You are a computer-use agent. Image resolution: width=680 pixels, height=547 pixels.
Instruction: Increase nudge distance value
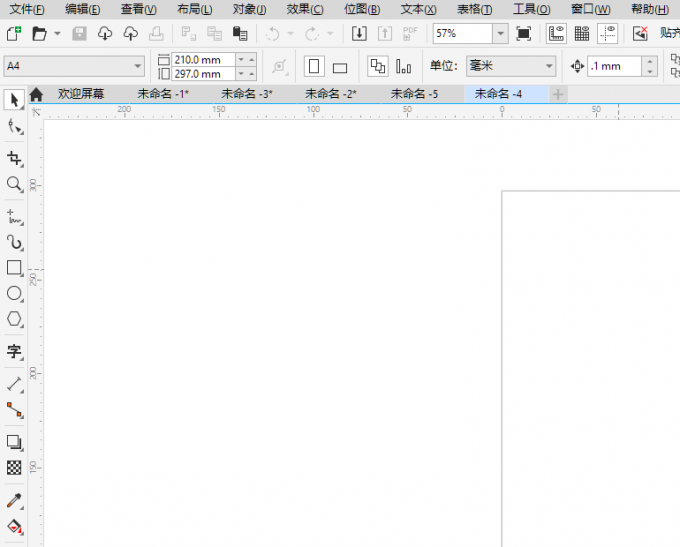tap(650, 61)
